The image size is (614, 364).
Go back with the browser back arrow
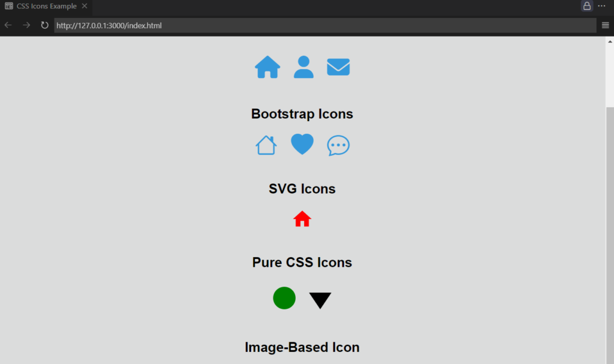click(x=8, y=25)
